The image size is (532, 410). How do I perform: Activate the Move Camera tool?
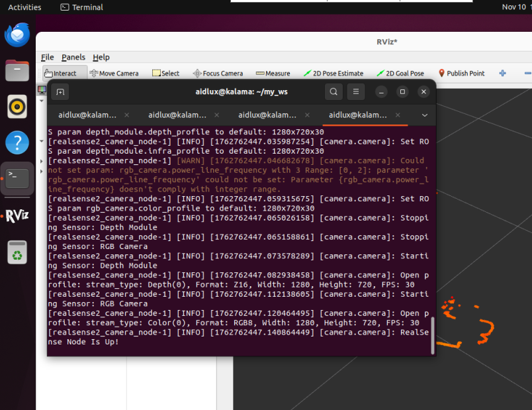pyautogui.click(x=114, y=74)
